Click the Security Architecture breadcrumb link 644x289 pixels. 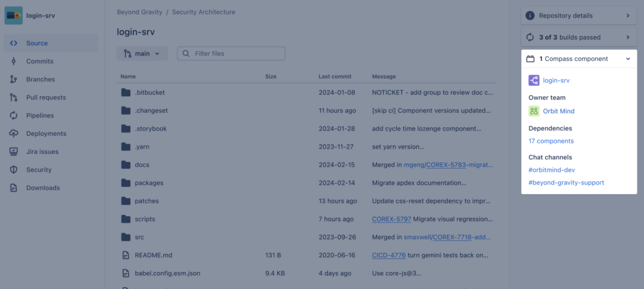(x=204, y=12)
